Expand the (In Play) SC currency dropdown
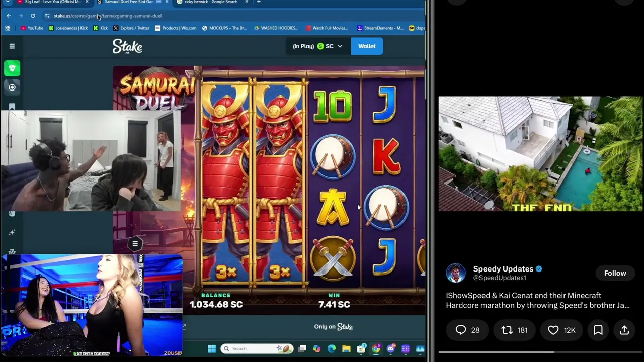 (x=317, y=46)
